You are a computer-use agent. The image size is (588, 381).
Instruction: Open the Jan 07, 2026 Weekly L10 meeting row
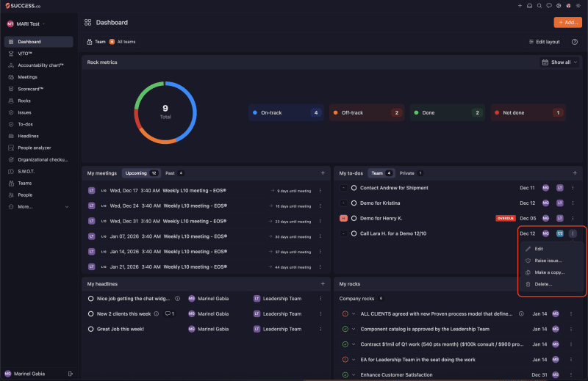[206, 237]
